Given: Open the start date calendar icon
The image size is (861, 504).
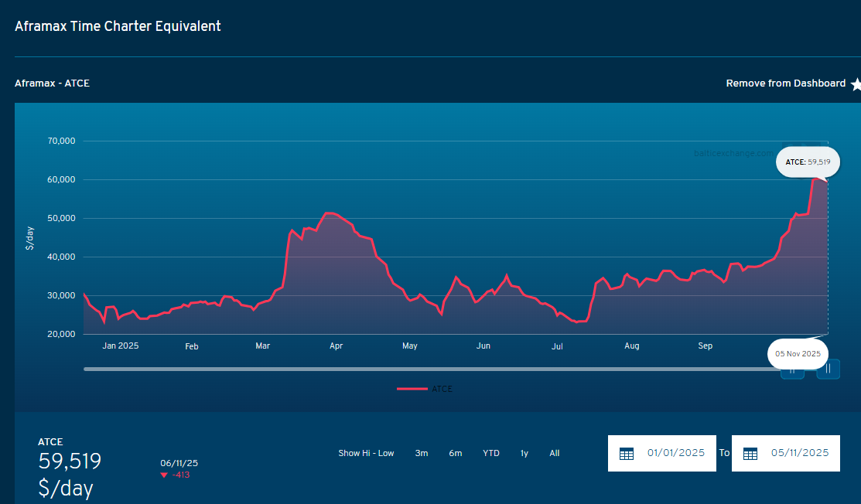Looking at the screenshot, I should point(627,454).
